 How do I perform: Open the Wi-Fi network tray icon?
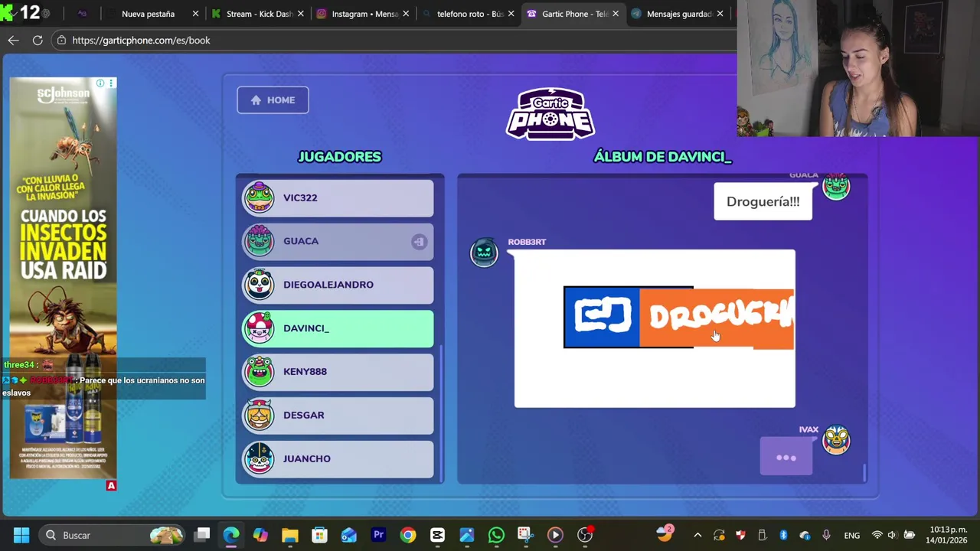coord(877,535)
